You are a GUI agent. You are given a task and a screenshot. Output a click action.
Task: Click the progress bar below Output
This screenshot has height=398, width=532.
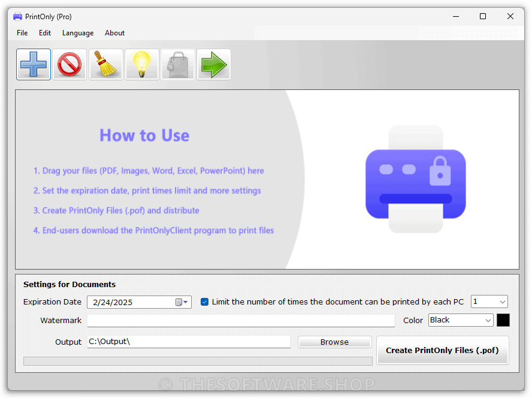tap(198, 361)
